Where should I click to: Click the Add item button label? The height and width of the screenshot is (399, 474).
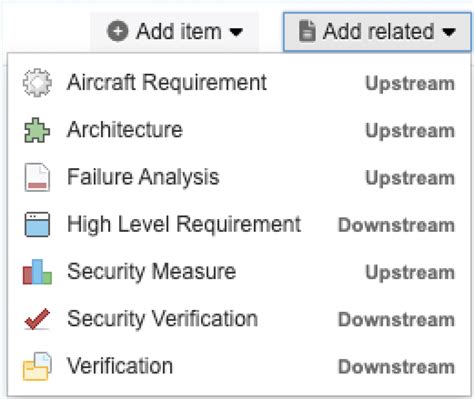pos(179,32)
